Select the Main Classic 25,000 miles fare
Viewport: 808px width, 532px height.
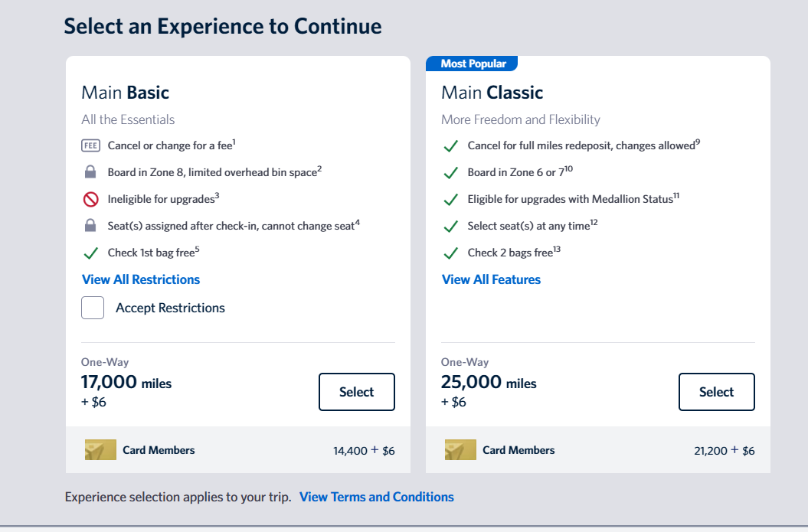[716, 392]
